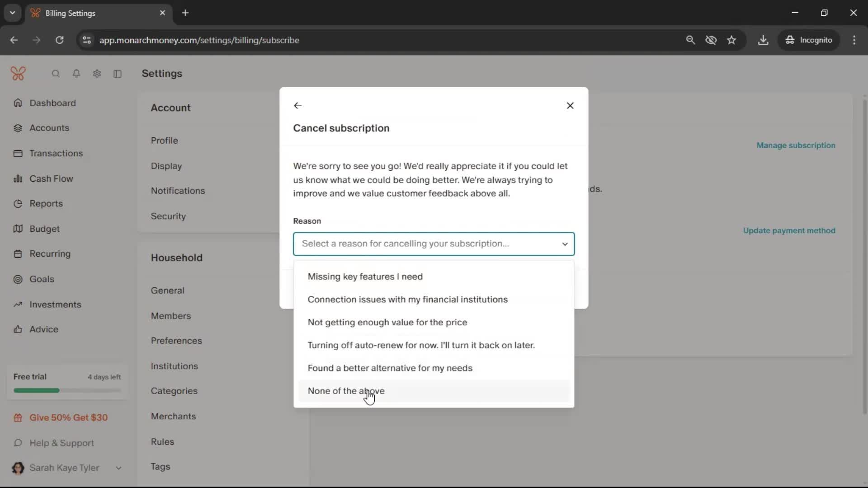Open the browser tab search dropdown
Image resolution: width=868 pixels, height=488 pixels.
(13, 13)
